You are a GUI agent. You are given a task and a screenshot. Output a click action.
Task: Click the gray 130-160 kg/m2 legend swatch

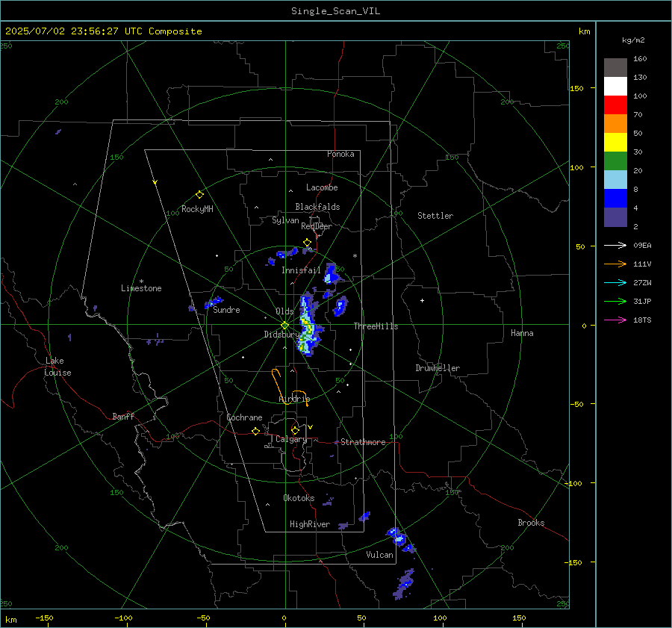(615, 67)
